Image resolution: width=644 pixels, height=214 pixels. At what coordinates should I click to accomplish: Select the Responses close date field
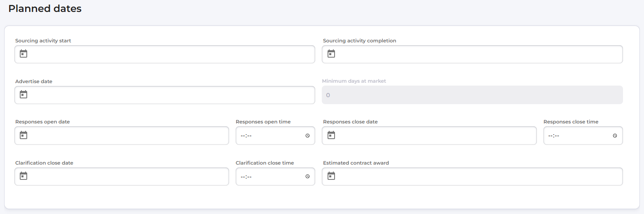coord(433,136)
